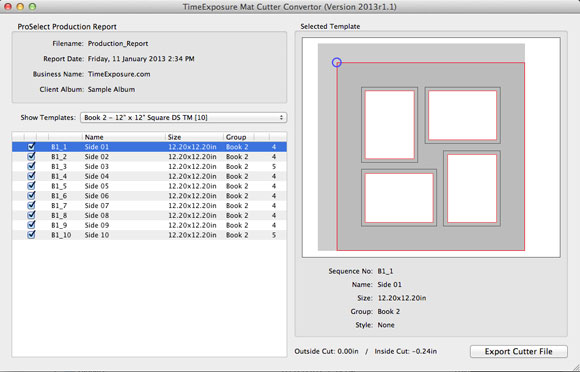Toggle the checkbox for B1_4 row
Image resolution: width=580 pixels, height=372 pixels.
click(31, 176)
